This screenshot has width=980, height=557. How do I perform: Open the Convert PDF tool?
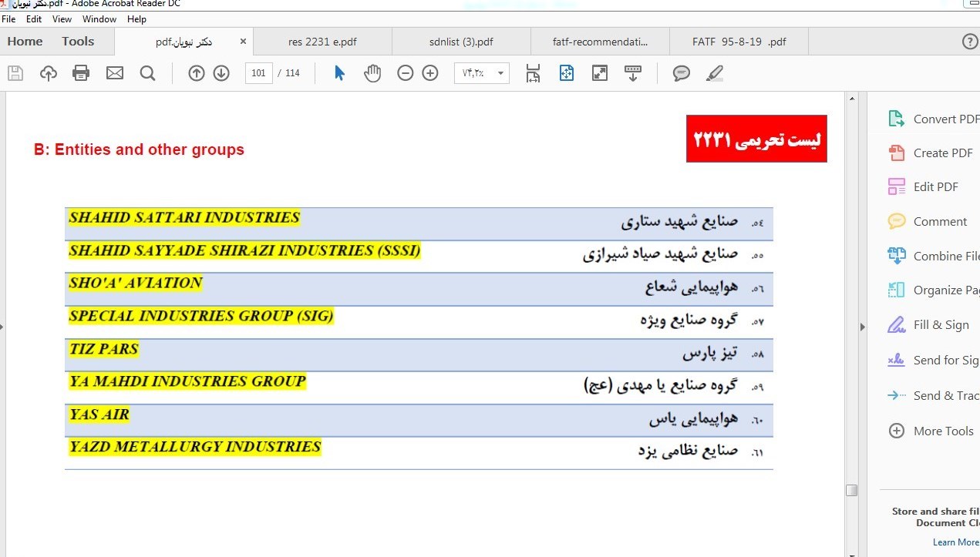point(933,119)
